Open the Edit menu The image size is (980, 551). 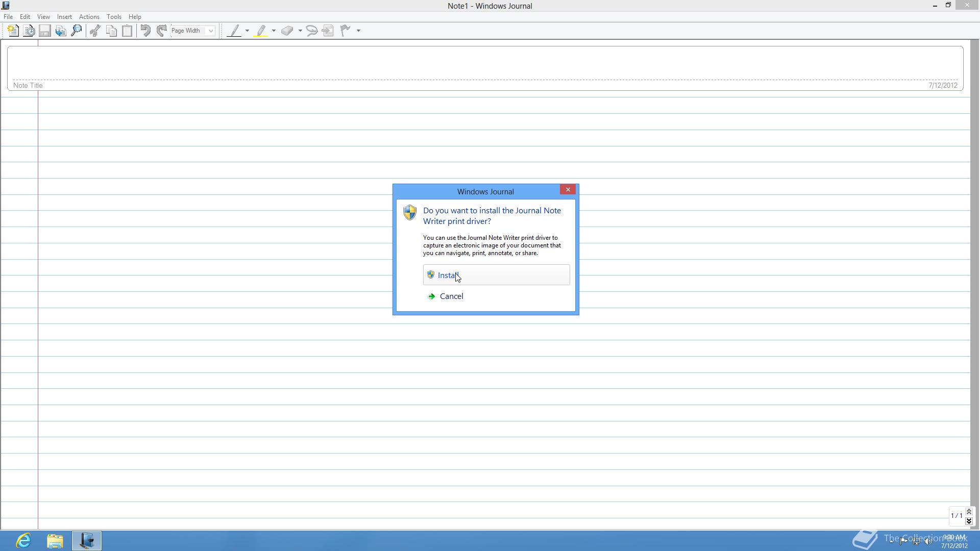click(24, 17)
